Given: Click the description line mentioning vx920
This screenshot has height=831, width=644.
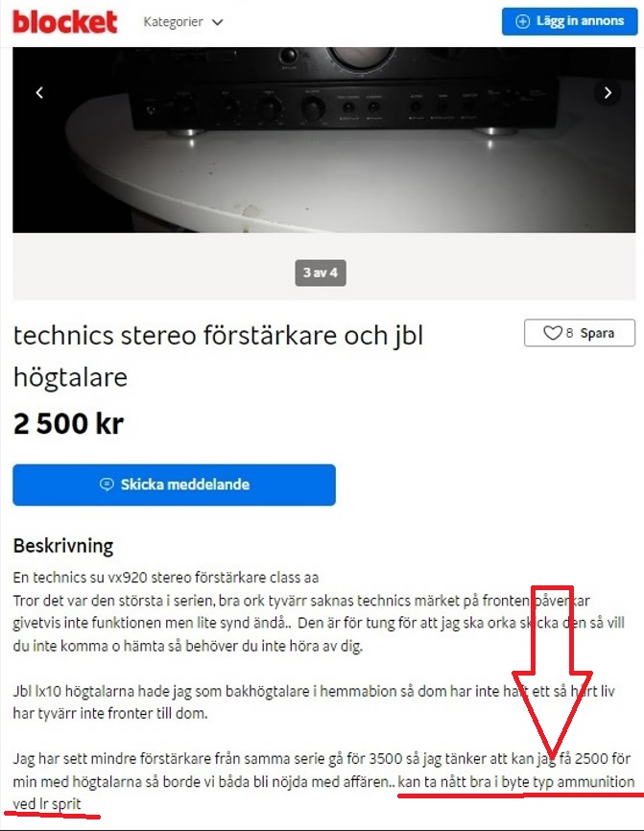Looking at the screenshot, I should pyautogui.click(x=166, y=577).
